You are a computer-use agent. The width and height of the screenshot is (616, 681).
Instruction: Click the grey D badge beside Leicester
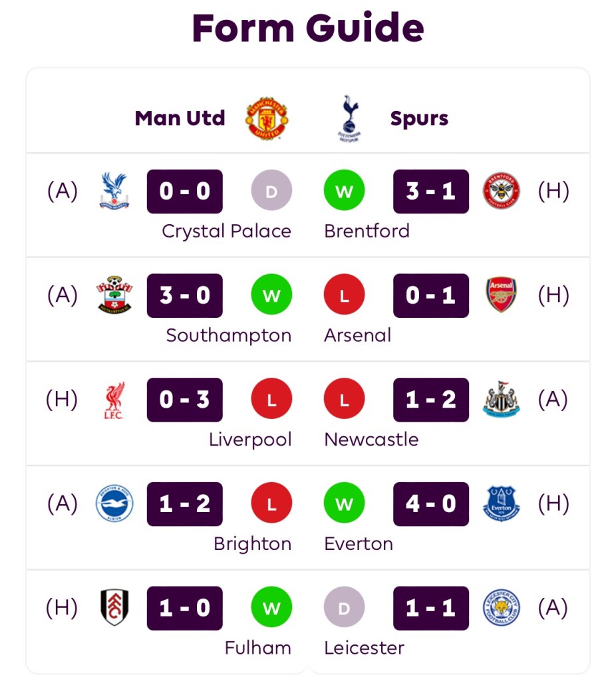(344, 608)
